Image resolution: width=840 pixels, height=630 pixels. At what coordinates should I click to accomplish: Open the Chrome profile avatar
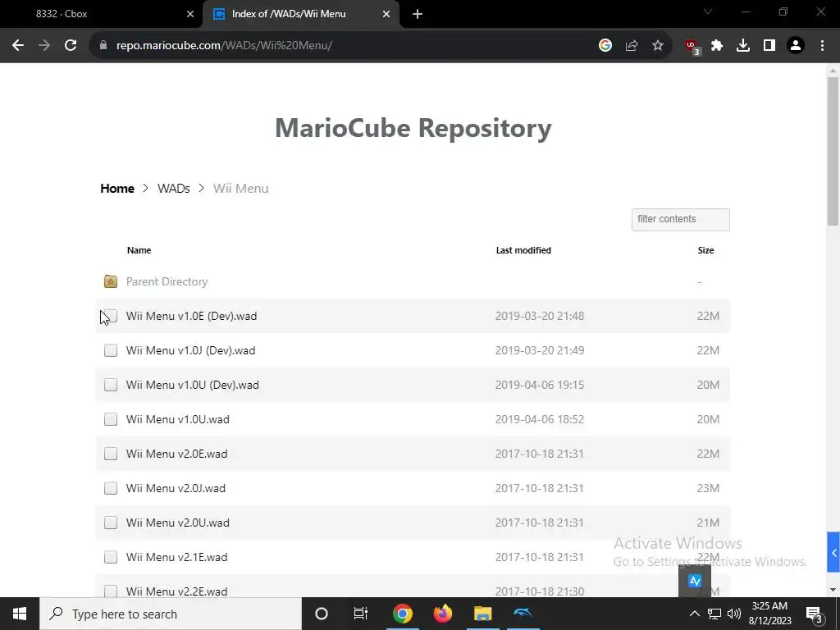coord(796,46)
